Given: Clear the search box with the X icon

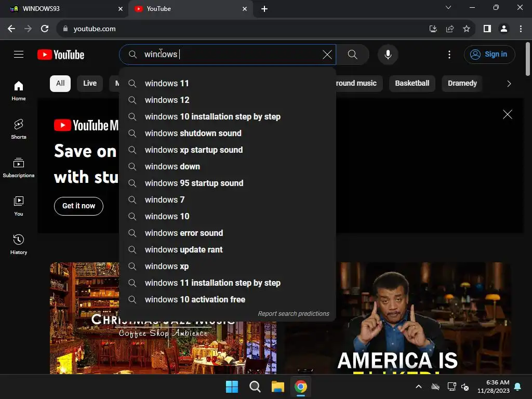Looking at the screenshot, I should [x=327, y=54].
